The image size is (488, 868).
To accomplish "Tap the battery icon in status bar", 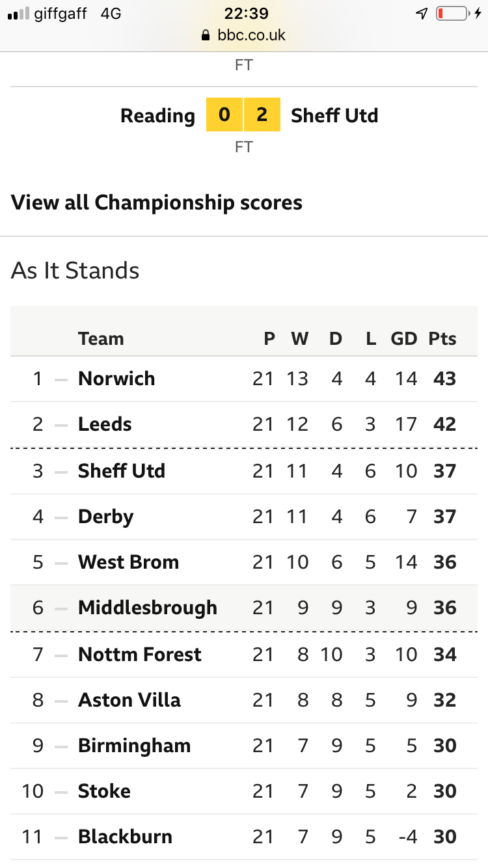I will pyautogui.click(x=452, y=13).
